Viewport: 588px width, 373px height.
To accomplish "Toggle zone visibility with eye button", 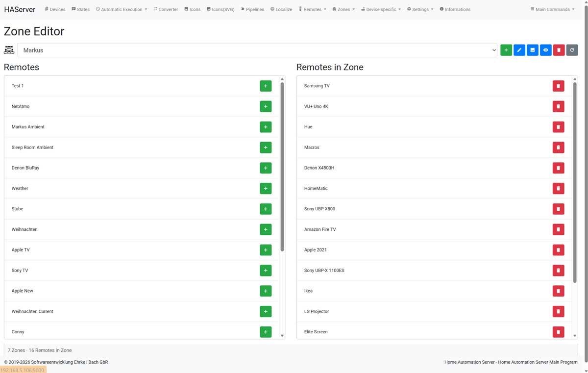I will (x=545, y=50).
